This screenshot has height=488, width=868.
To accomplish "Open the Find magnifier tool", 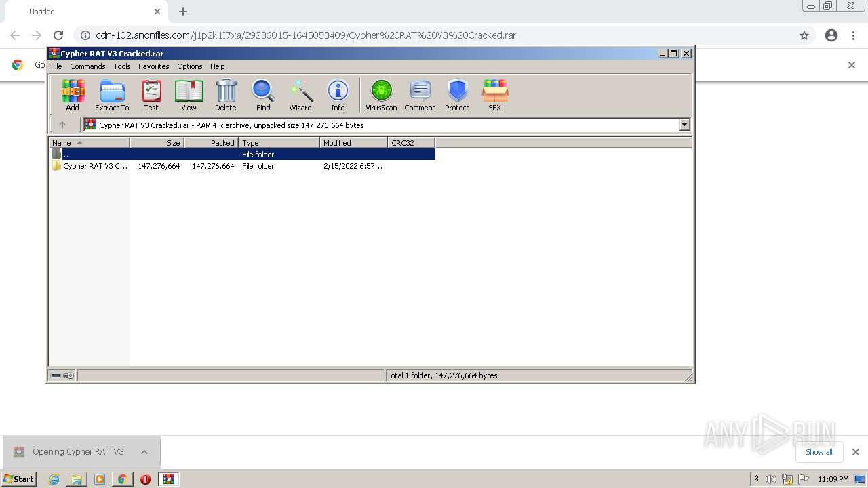I will 263,95.
